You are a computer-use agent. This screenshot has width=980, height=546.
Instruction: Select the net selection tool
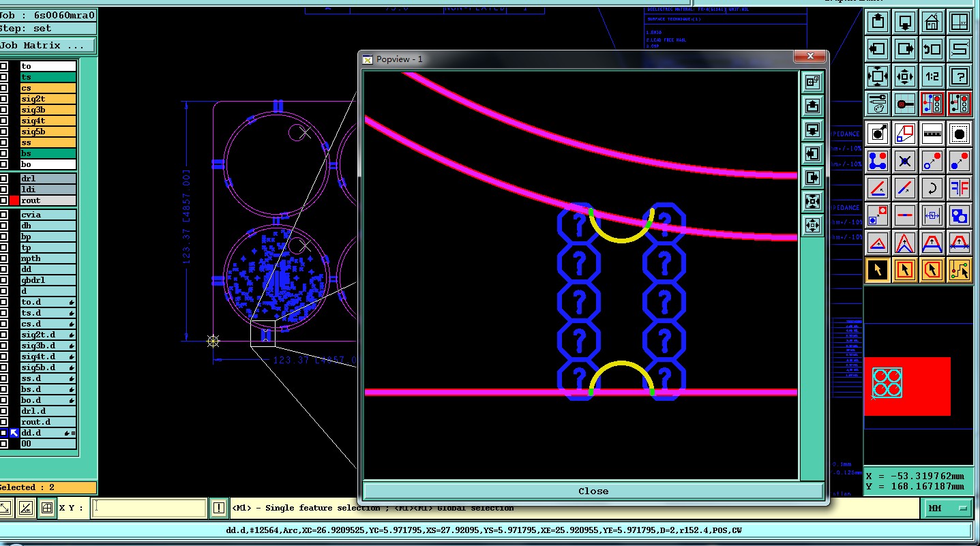[960, 270]
